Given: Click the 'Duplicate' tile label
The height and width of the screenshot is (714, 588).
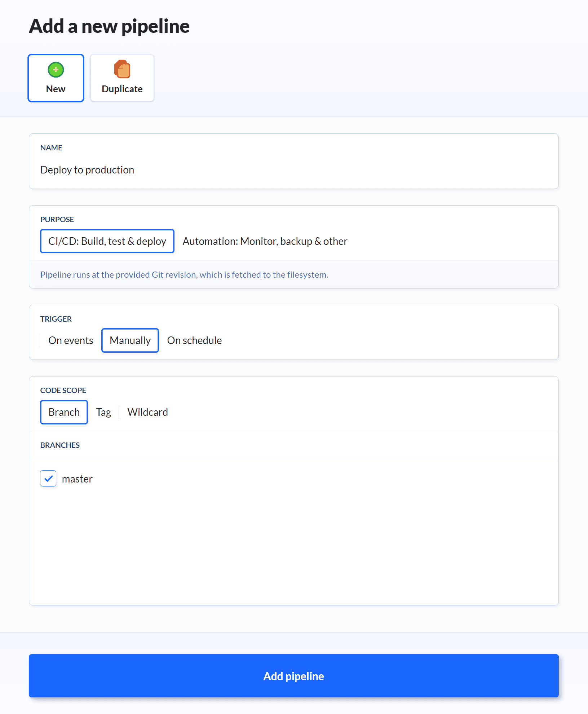Looking at the screenshot, I should tap(122, 89).
